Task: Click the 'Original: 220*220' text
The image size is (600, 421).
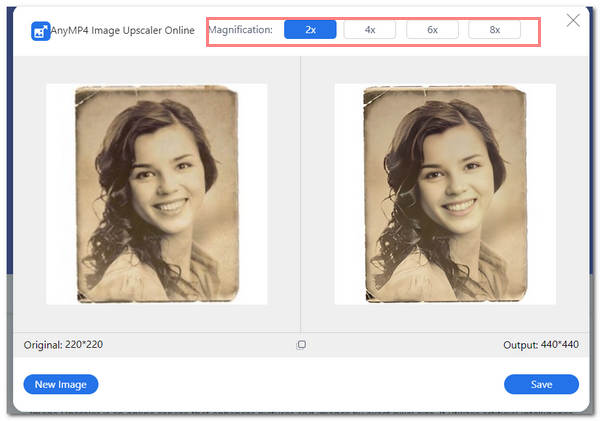Action: [x=63, y=345]
